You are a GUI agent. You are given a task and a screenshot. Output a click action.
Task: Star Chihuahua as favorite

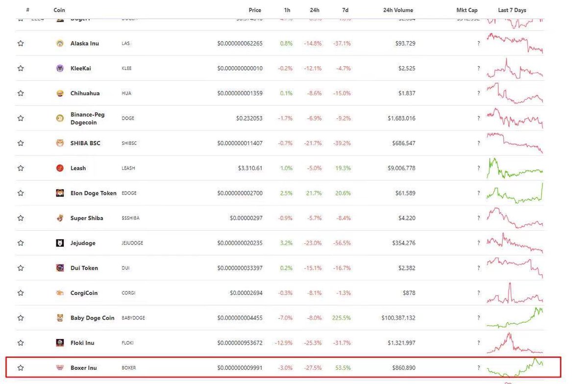[21, 94]
